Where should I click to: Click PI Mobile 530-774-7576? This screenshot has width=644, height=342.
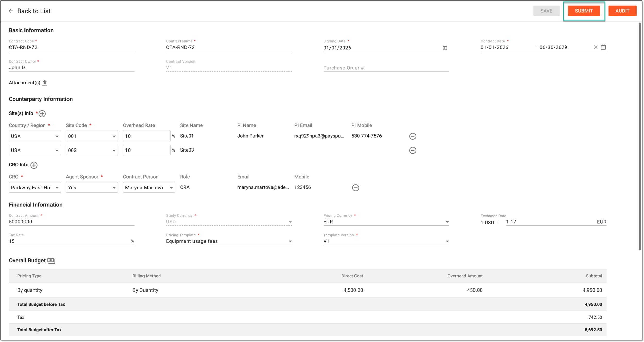tap(367, 136)
